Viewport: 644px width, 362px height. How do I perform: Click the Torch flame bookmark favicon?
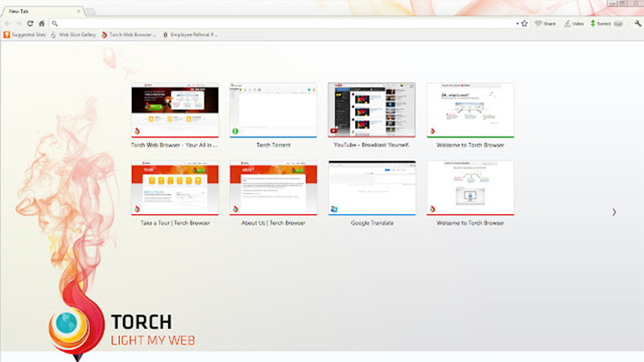click(x=105, y=35)
